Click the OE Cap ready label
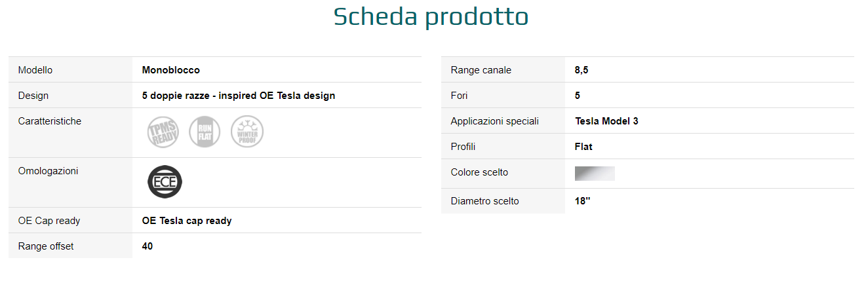 point(49,221)
